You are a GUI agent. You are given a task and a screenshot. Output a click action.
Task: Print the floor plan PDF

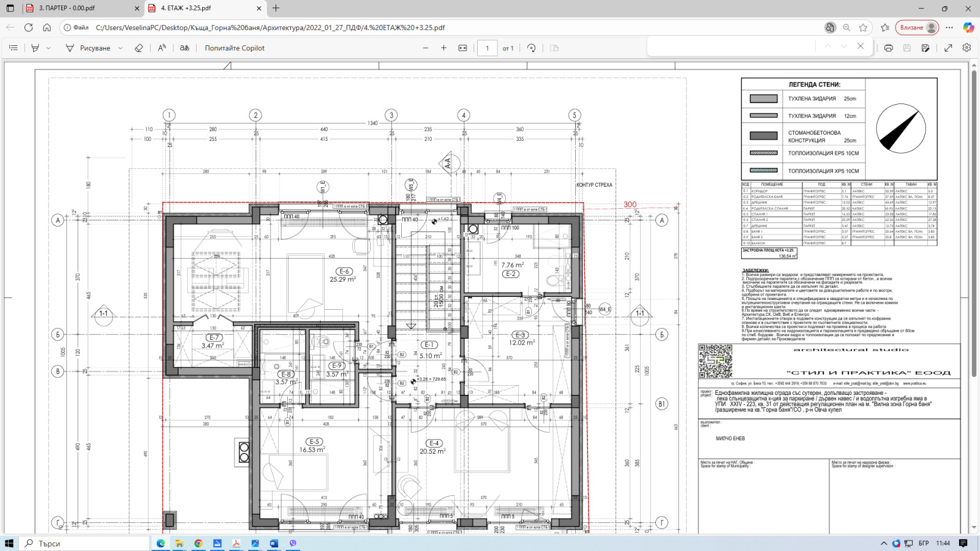pyautogui.click(x=888, y=48)
